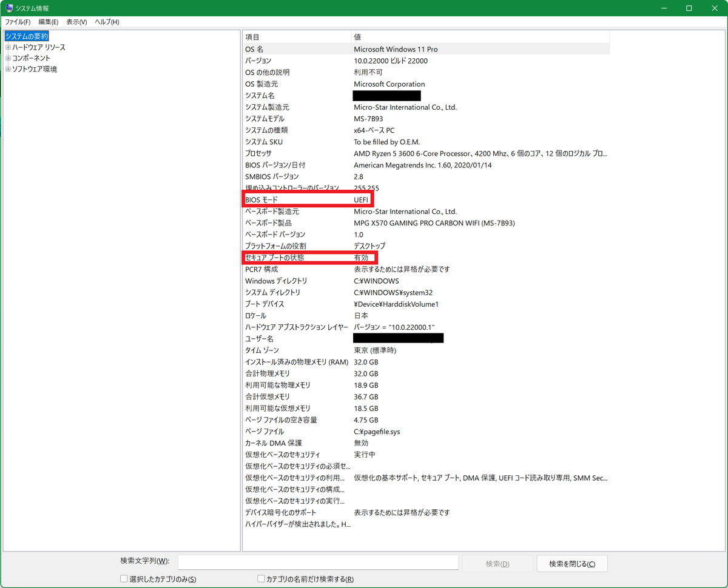
Task: Expand the ハードウェア リソース node
Action: click(x=8, y=47)
